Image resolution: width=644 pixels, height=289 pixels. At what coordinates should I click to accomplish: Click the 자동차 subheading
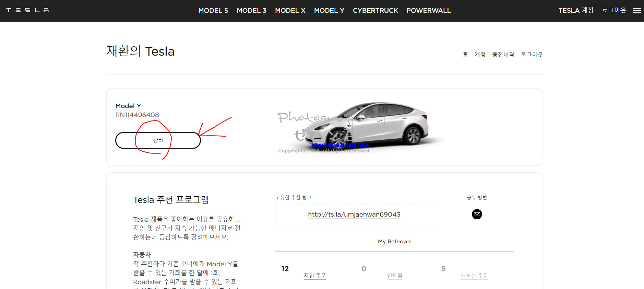(142, 255)
